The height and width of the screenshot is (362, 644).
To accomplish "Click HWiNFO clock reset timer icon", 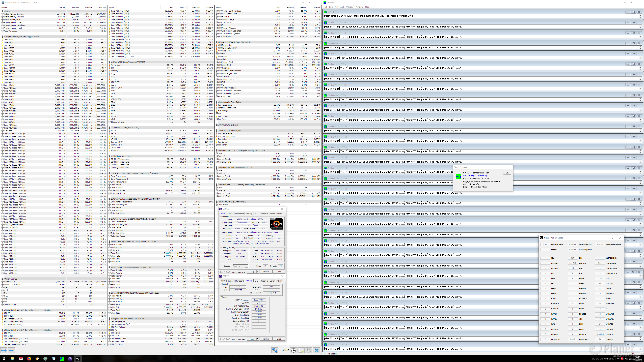I will tap(293, 350).
